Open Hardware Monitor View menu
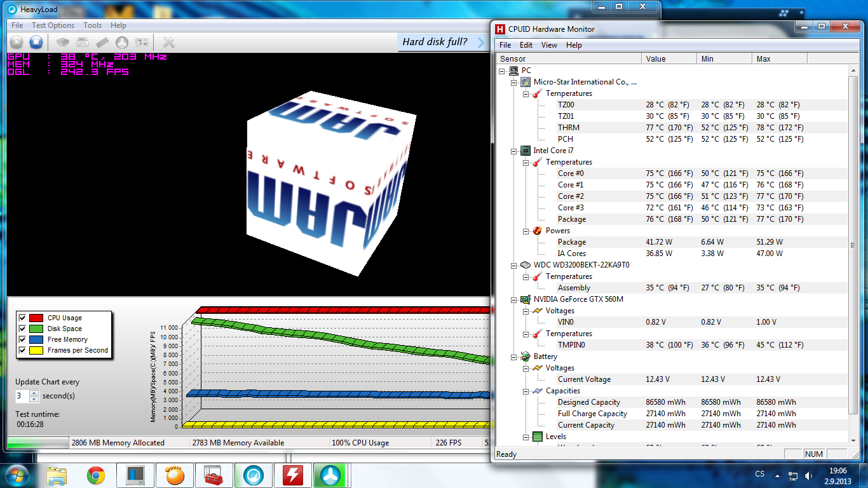The image size is (868, 488). [549, 45]
